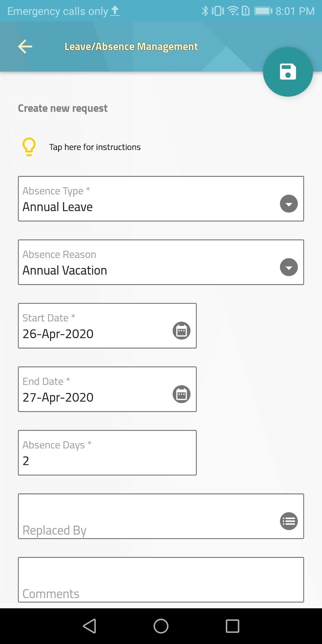This screenshot has width=322, height=644.
Task: Expand the Absence Type dropdown arrow
Action: 289,204
